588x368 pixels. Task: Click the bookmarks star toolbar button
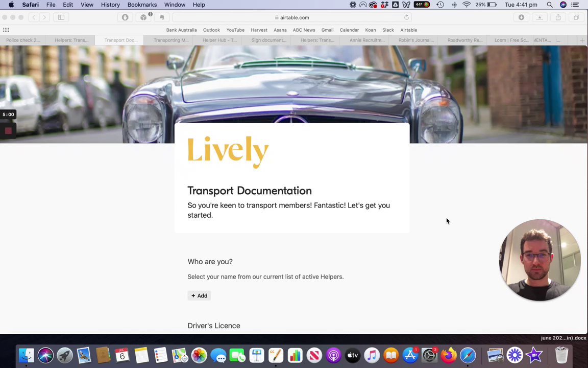coord(540,17)
